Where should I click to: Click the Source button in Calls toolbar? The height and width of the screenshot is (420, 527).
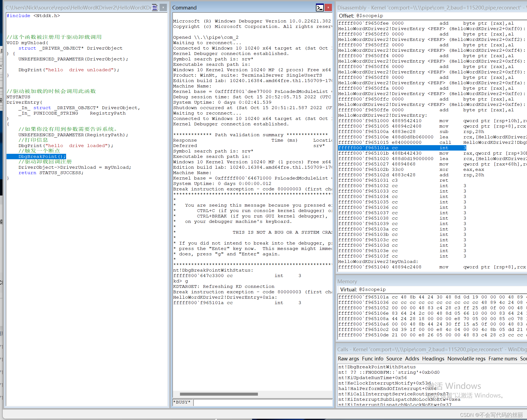(x=394, y=359)
